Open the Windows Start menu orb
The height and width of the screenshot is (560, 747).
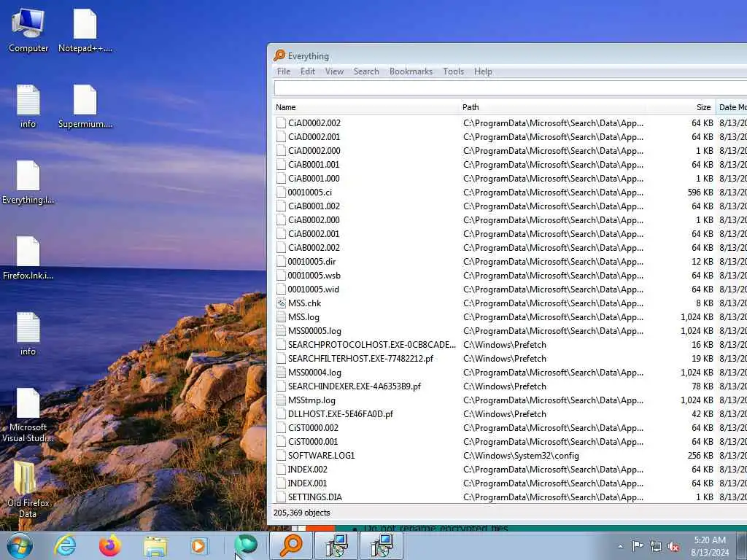tap(20, 545)
